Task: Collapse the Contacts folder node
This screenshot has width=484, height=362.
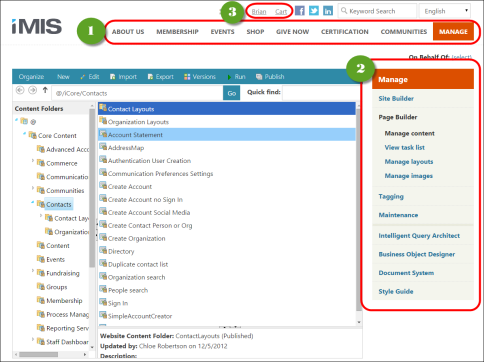Action: pos(33,202)
